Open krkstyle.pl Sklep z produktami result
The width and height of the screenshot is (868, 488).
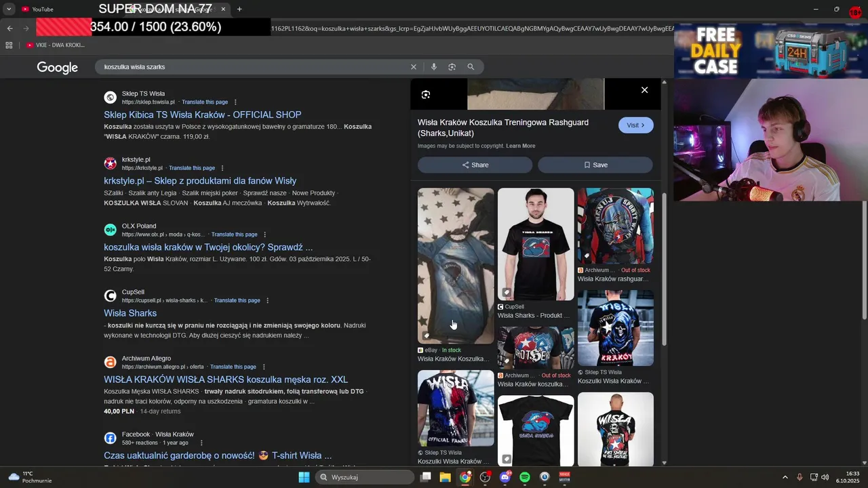pos(200,181)
